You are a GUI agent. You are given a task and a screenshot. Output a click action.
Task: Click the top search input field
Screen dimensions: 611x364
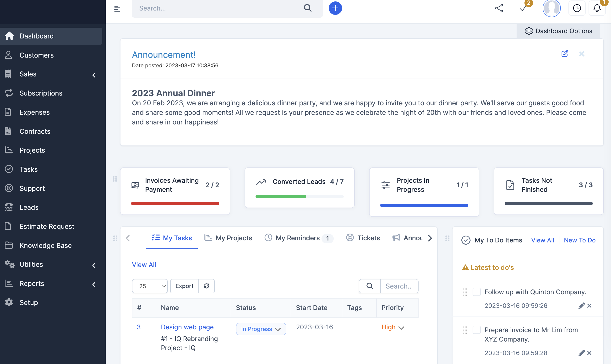click(x=218, y=8)
